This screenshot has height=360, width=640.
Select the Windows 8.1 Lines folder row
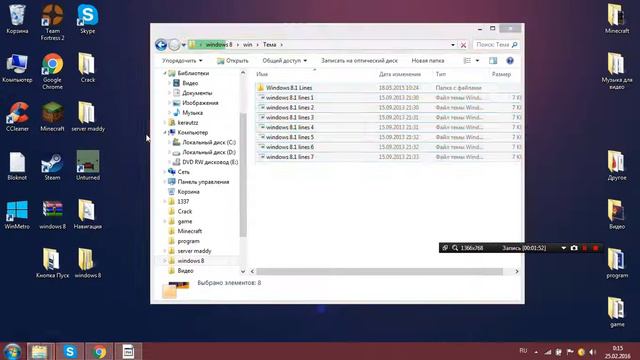click(x=388, y=88)
